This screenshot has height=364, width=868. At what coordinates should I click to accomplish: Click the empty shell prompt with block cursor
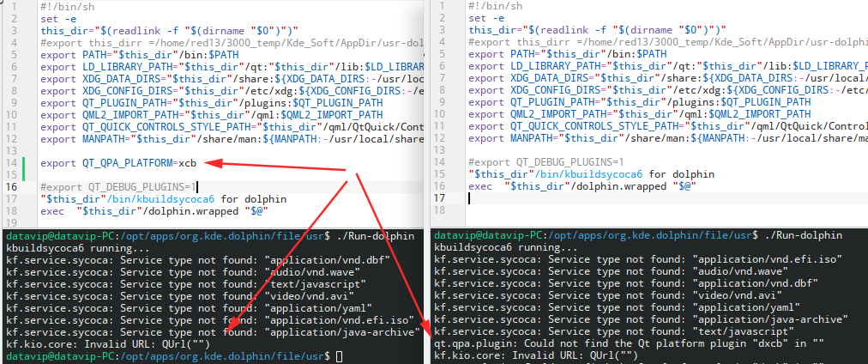click(174, 356)
